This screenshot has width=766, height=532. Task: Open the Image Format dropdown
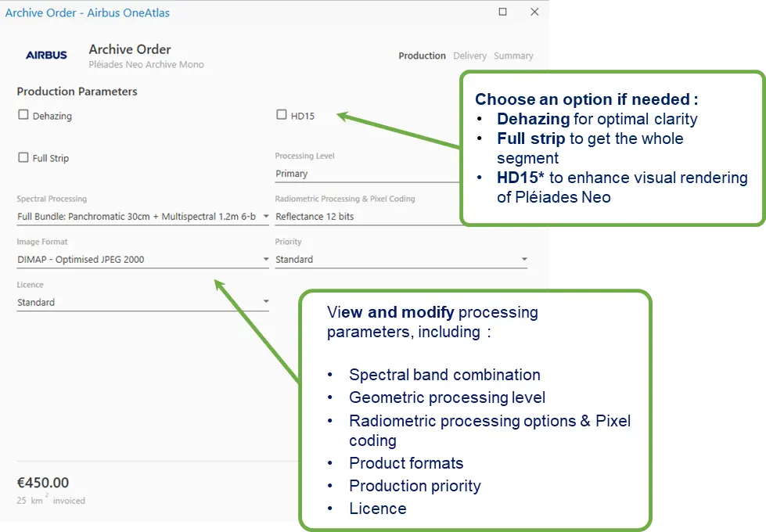coord(142,260)
